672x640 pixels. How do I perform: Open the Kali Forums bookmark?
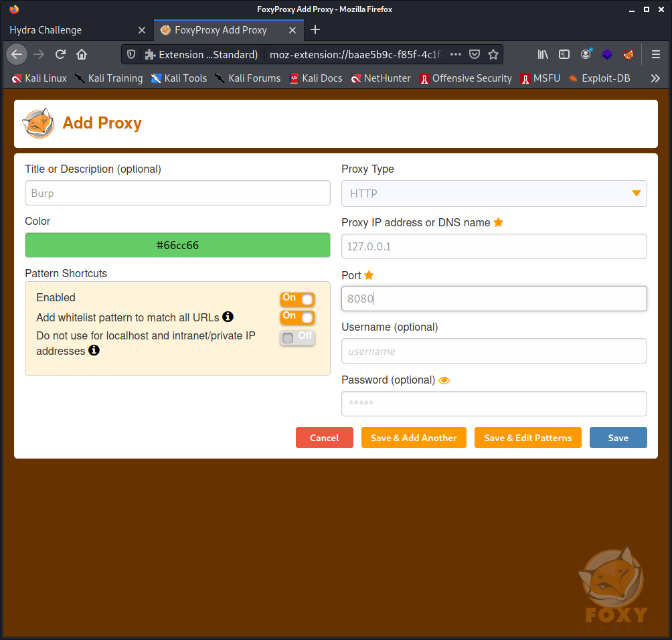tap(248, 78)
